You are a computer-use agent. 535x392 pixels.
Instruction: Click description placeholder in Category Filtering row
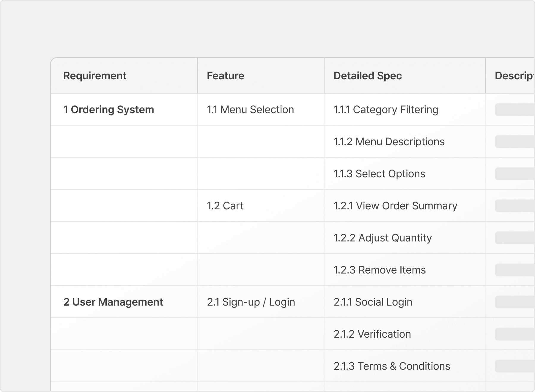(x=515, y=110)
